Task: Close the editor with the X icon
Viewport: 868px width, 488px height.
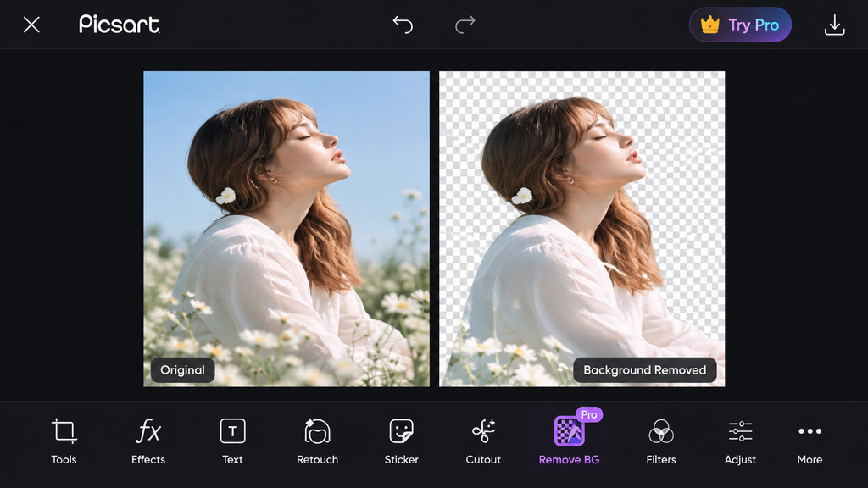Action: pos(31,25)
